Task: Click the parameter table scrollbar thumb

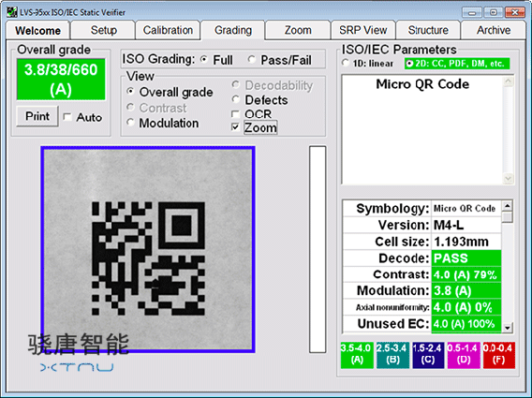Action: click(x=508, y=217)
